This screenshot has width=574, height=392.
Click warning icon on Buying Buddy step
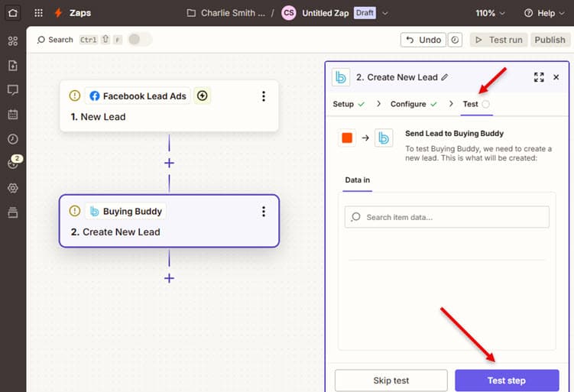pos(75,211)
